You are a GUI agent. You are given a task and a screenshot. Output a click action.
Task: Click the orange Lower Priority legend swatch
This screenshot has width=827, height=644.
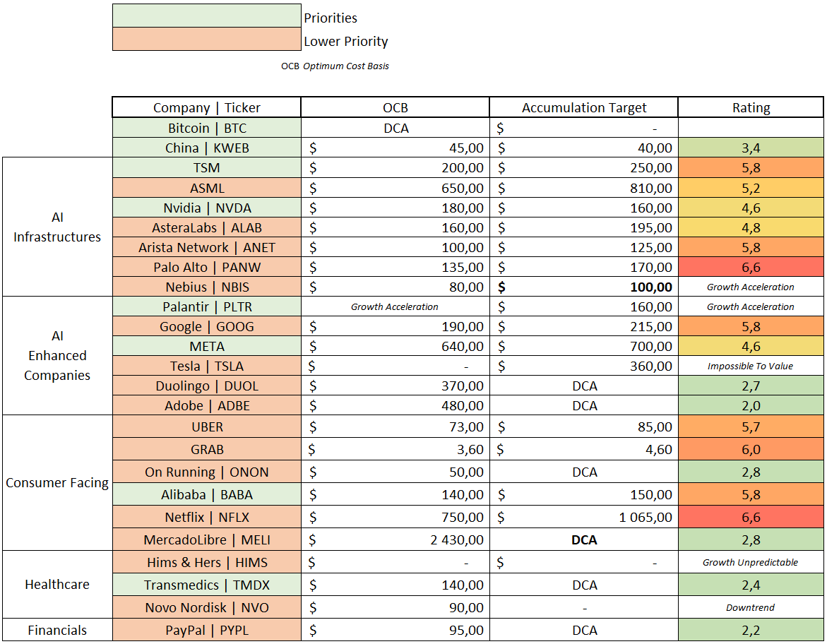(x=207, y=39)
